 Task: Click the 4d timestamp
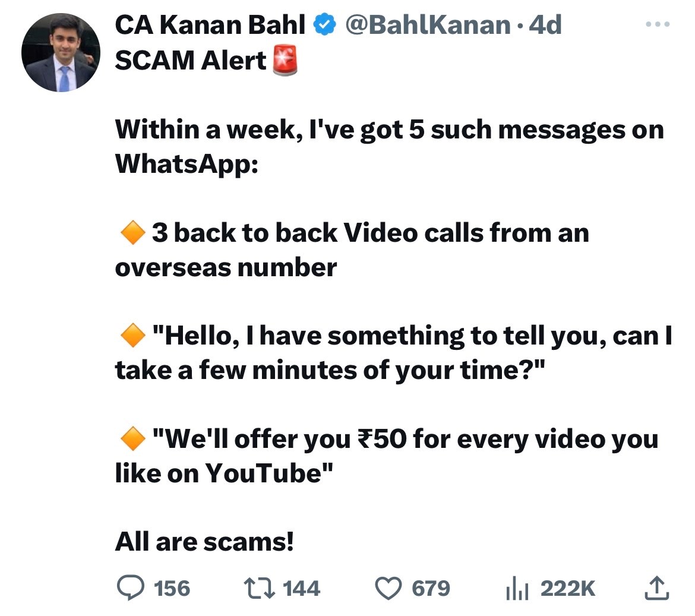(x=545, y=25)
